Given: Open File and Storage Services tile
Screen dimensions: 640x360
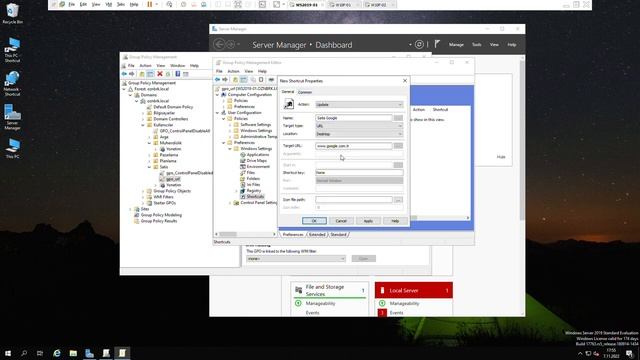Looking at the screenshot, I should click(x=329, y=290).
